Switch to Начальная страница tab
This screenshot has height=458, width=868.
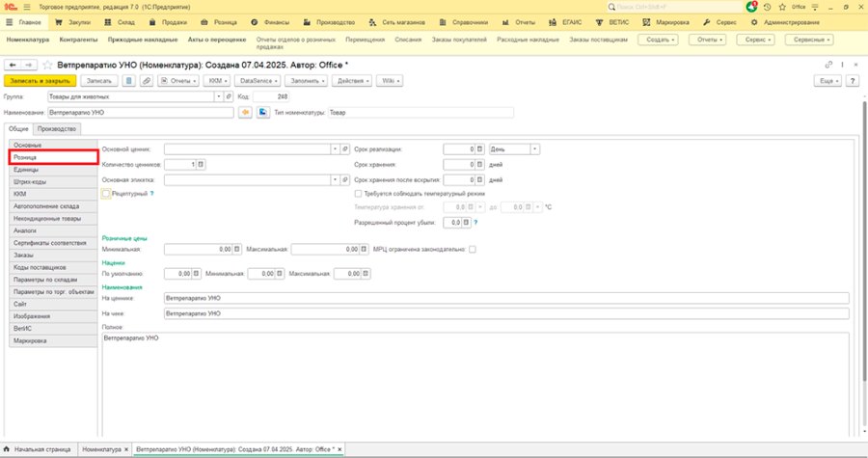(x=39, y=449)
